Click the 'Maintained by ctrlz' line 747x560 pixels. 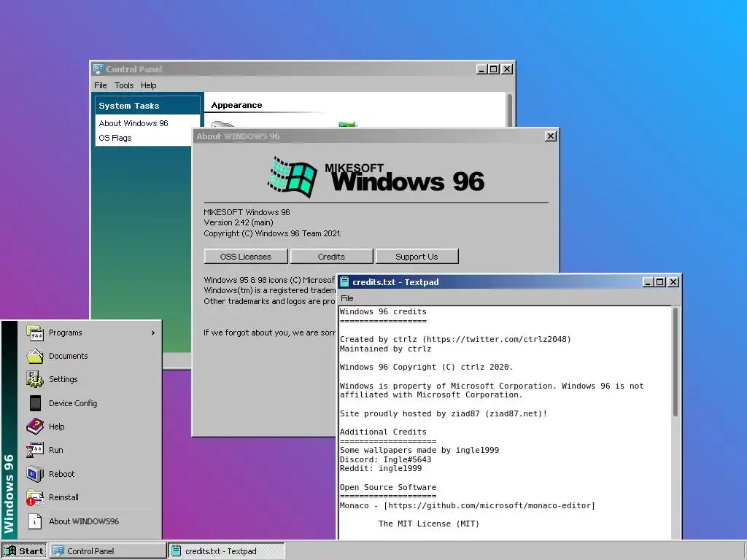[x=385, y=349]
